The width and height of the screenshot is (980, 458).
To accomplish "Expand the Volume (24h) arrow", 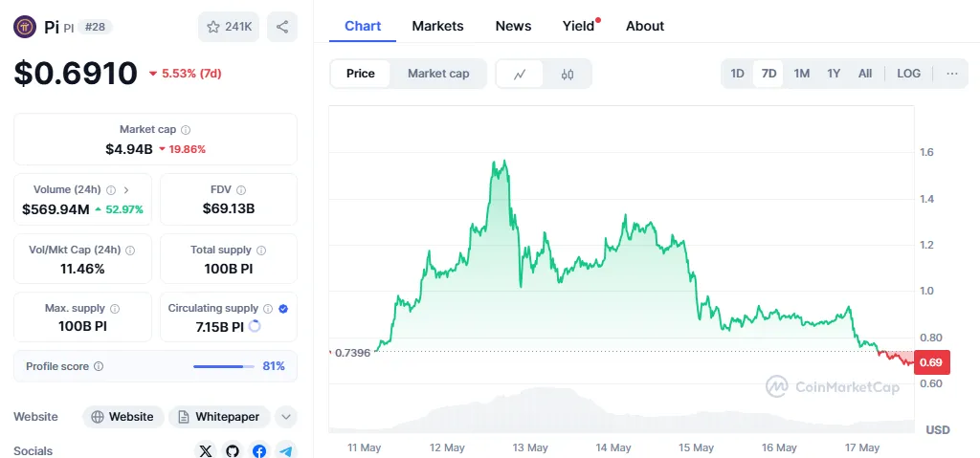I will click(x=126, y=190).
